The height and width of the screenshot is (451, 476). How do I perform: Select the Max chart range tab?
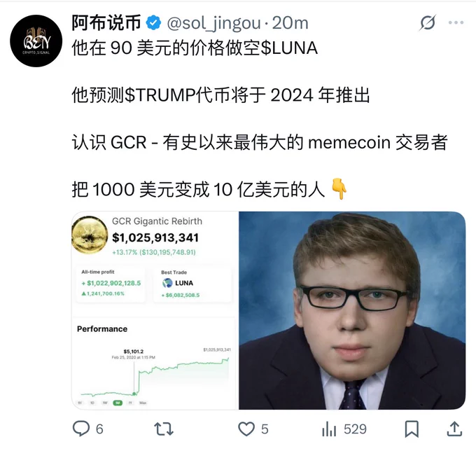(x=143, y=403)
